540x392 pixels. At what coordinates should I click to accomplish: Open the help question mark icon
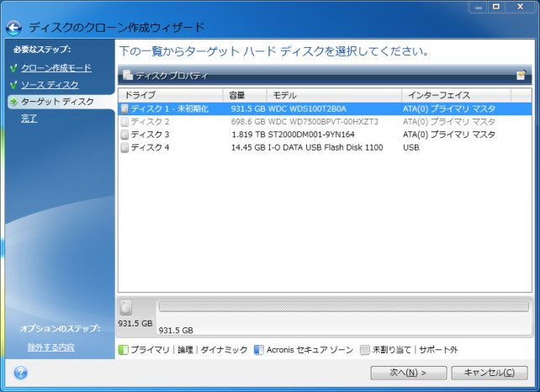tap(21, 373)
